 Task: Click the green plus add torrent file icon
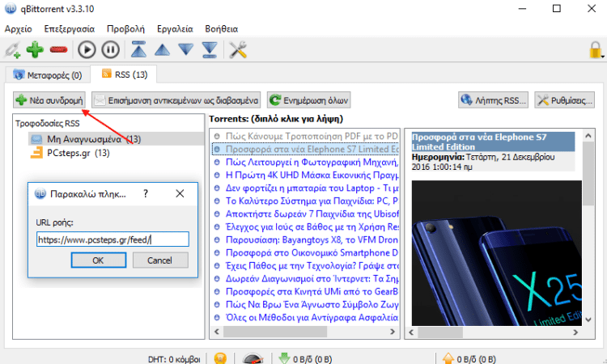pyautogui.click(x=35, y=50)
